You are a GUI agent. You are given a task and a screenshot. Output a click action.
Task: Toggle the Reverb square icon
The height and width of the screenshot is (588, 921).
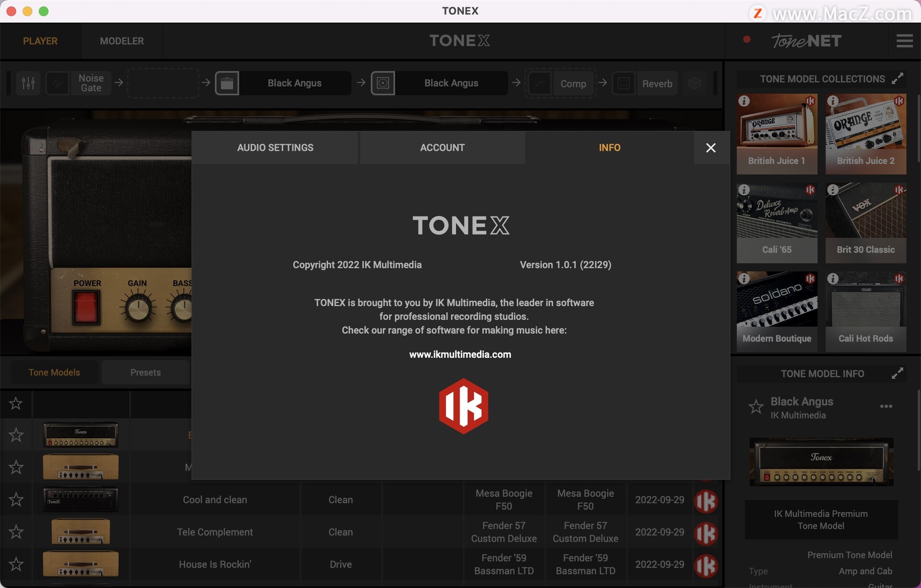(x=624, y=83)
